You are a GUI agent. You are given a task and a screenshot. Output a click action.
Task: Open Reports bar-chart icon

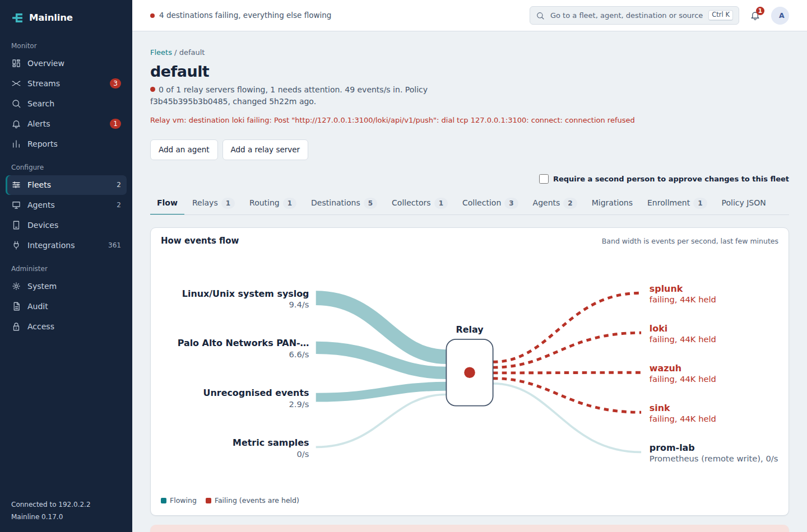pos(16,144)
